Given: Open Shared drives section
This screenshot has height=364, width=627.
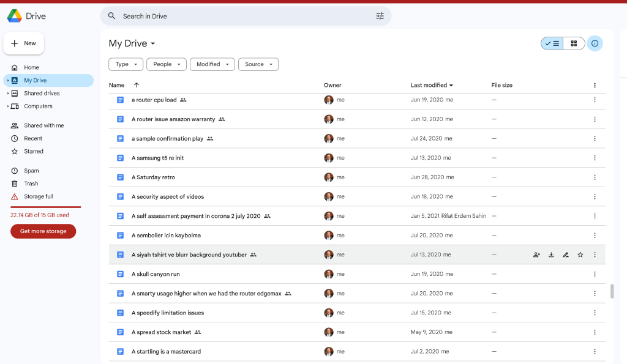Looking at the screenshot, I should (42, 93).
